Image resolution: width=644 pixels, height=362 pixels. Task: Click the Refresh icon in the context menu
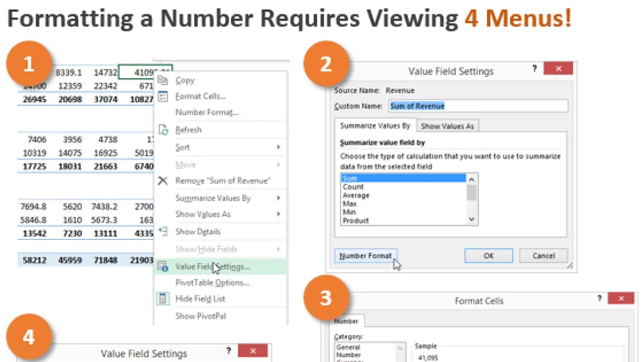[x=163, y=130]
